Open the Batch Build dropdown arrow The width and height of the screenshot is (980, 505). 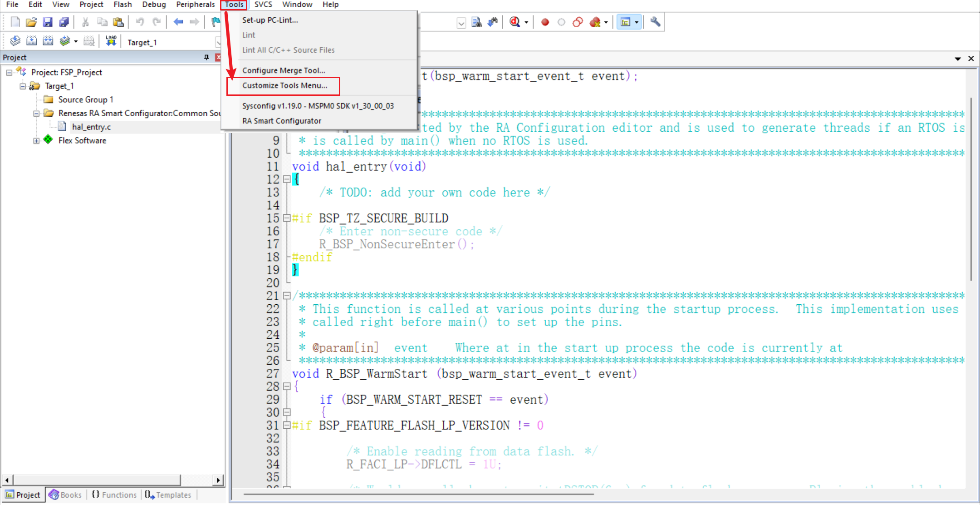(x=76, y=41)
